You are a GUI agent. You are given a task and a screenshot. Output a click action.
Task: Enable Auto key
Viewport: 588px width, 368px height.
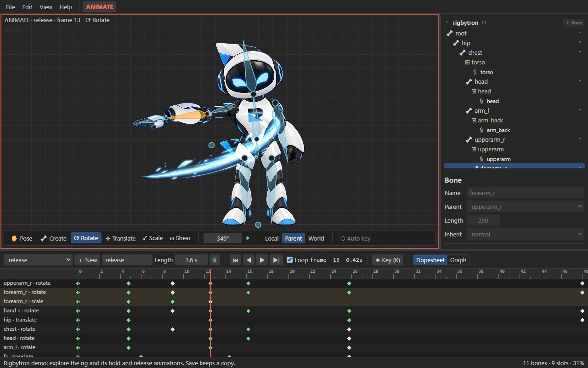[x=355, y=238]
